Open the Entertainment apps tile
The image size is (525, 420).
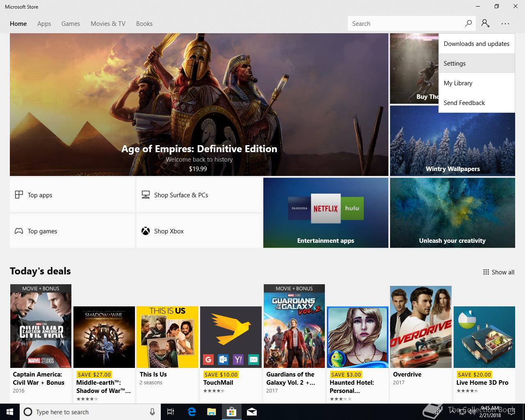(x=326, y=212)
